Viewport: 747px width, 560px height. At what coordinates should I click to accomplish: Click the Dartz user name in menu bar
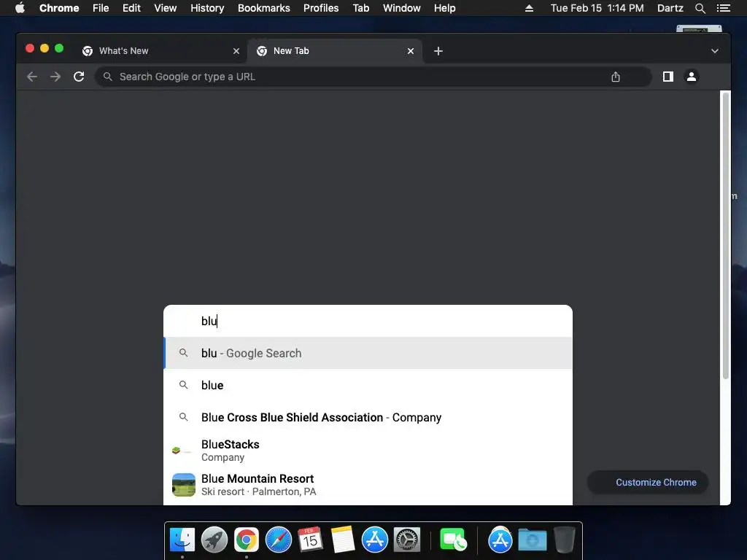(670, 8)
